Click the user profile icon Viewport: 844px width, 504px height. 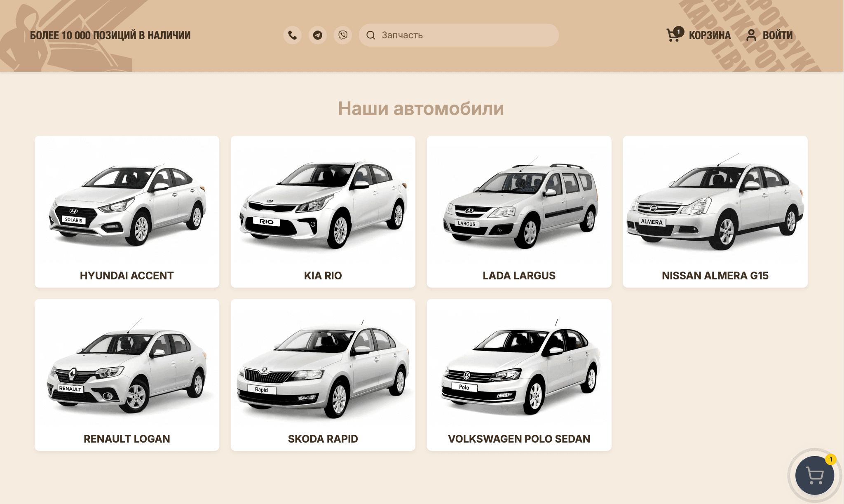[751, 35]
